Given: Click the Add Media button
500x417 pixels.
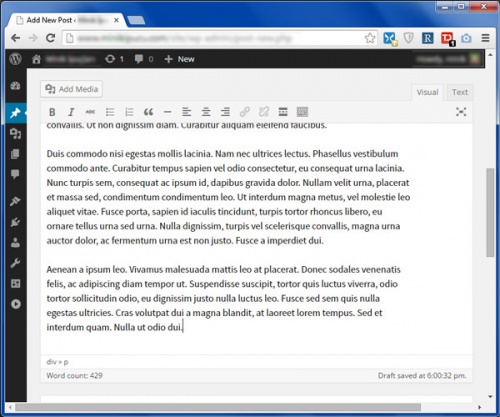Looking at the screenshot, I should pos(71,89).
